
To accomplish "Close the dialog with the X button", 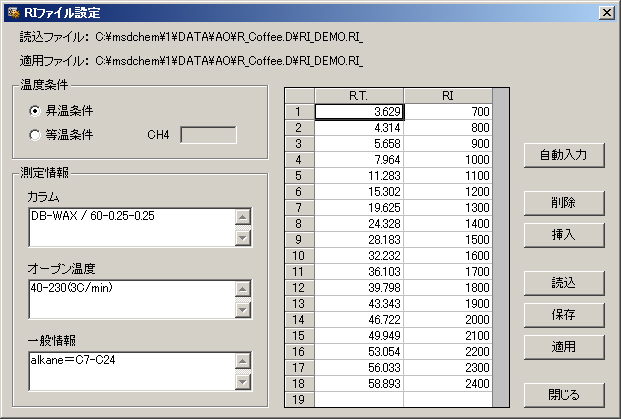I will [607, 13].
